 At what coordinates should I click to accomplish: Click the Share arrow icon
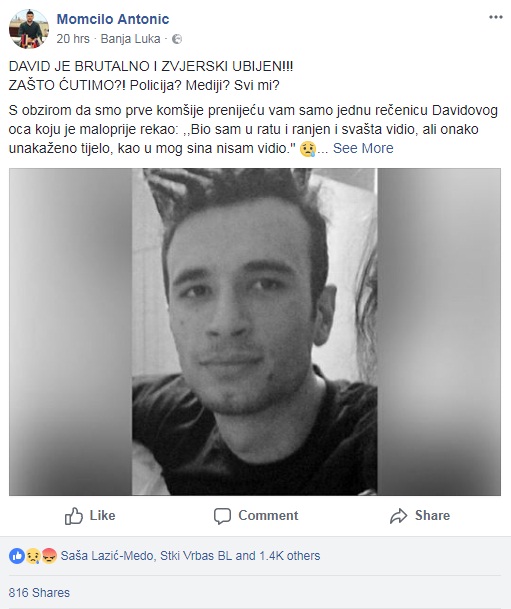point(398,516)
